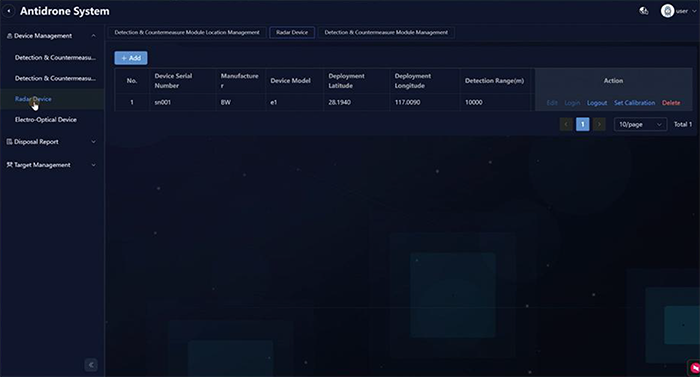The width and height of the screenshot is (700, 377).
Task: Click the 28.1940 latitude value
Action: (339, 102)
